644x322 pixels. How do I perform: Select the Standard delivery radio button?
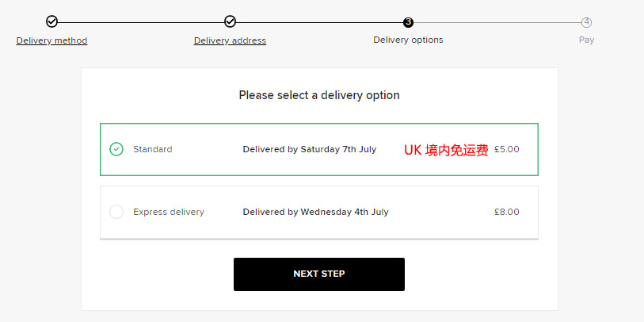[116, 149]
